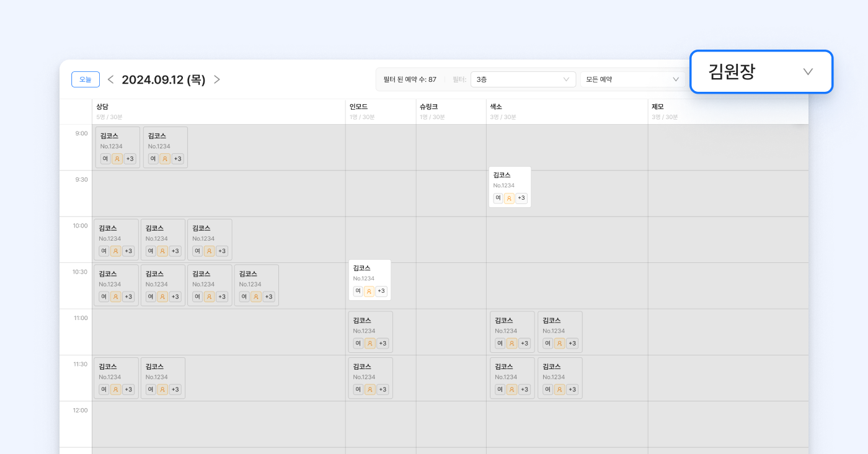Click person icon in 인모드 11:30 card
The height and width of the screenshot is (454, 868).
click(370, 389)
